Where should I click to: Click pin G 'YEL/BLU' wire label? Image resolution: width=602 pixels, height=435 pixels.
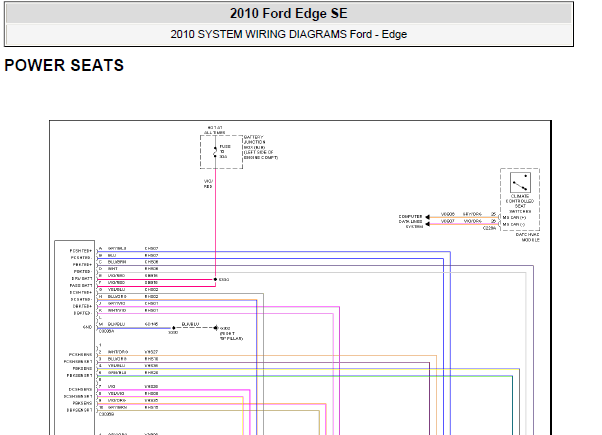click(116, 289)
